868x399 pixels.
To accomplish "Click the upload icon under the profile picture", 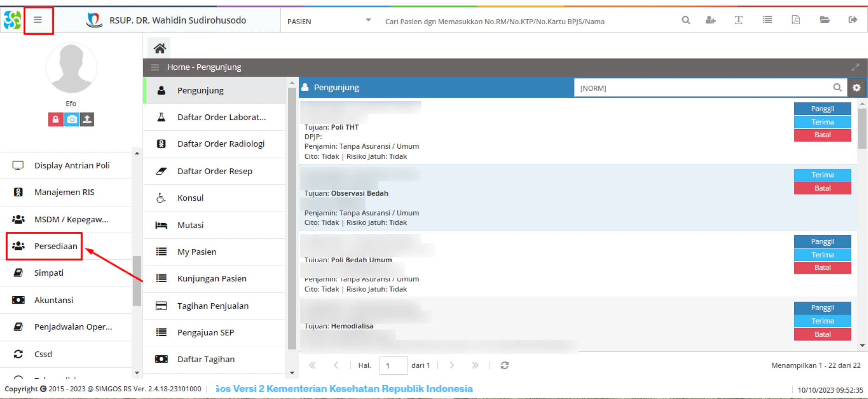I will coord(87,119).
